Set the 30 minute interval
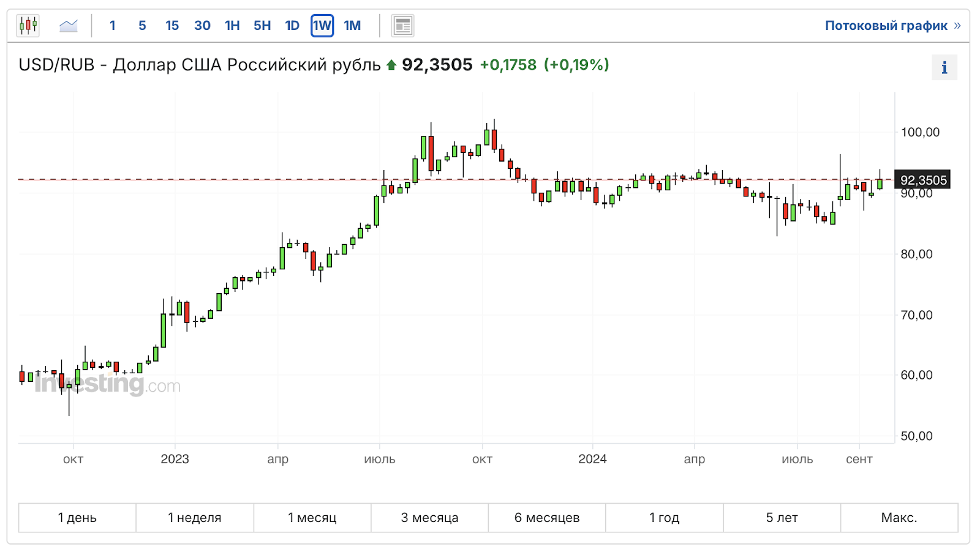 click(202, 26)
